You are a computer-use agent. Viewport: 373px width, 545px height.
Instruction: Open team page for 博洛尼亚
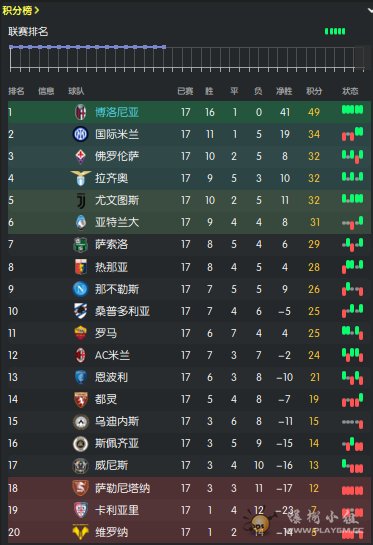(x=117, y=112)
